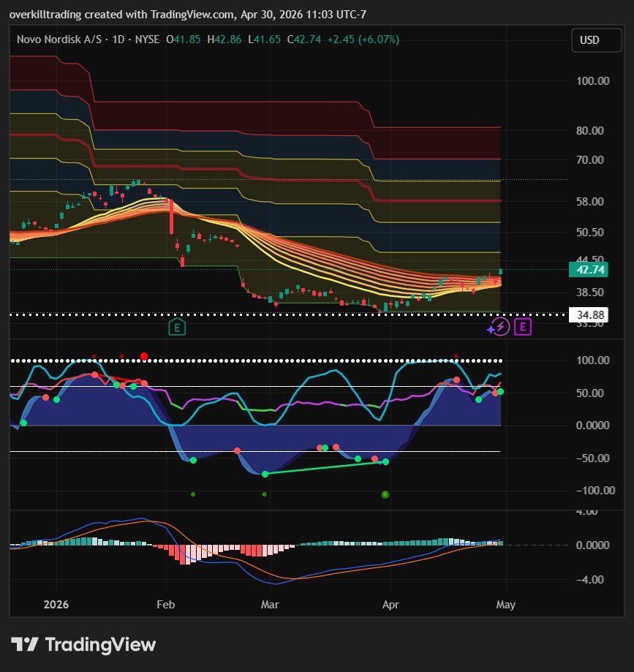Image resolution: width=634 pixels, height=672 pixels.
Task: Select the low value L41.65
Action: [265, 39]
